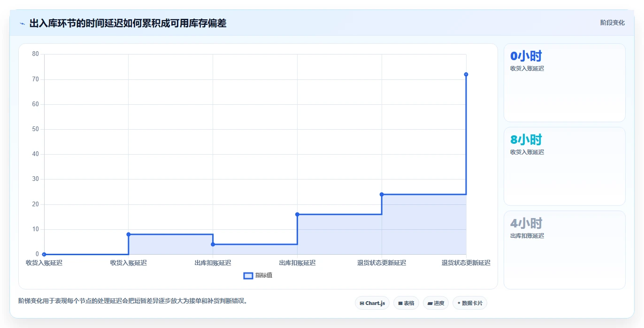Click the y-axis label 70
The height and width of the screenshot is (328, 644).
(36, 79)
